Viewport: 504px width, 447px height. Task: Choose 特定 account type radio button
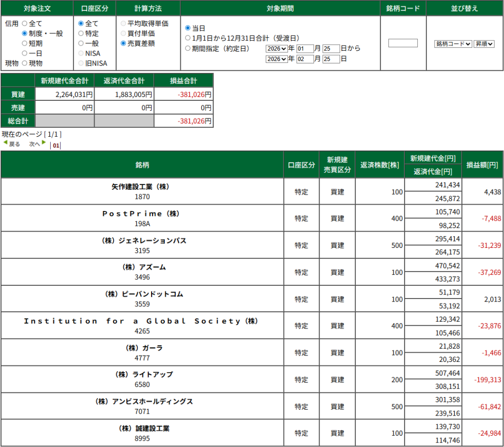point(81,33)
